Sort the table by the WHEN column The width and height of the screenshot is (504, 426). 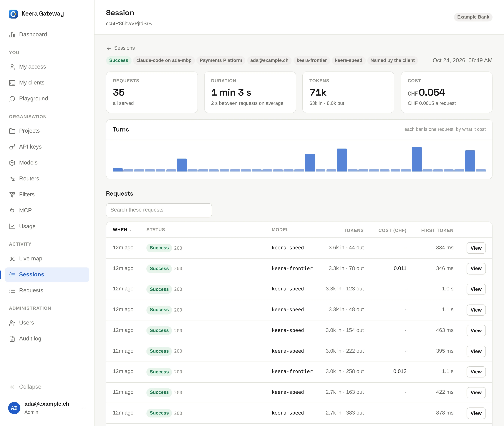[x=122, y=230]
